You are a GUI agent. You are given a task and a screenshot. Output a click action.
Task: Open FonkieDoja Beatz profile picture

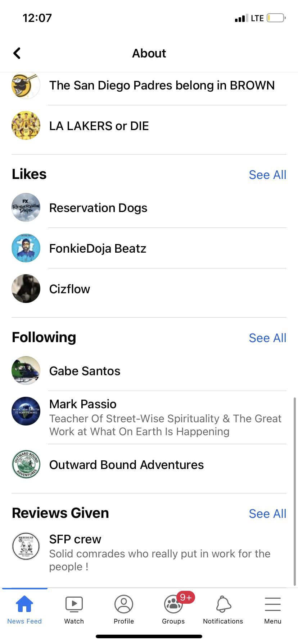[x=26, y=248]
